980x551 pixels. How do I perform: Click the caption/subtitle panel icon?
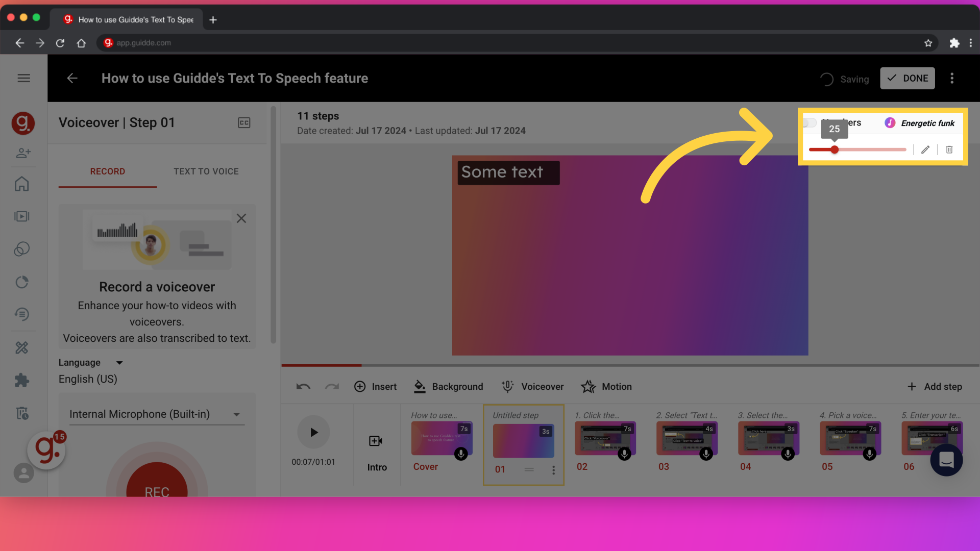pyautogui.click(x=244, y=122)
